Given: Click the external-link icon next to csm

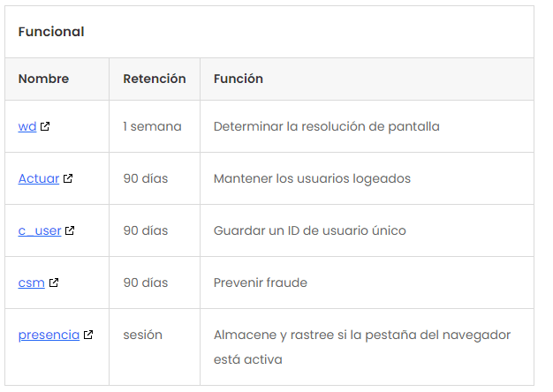Looking at the screenshot, I should click(54, 283).
